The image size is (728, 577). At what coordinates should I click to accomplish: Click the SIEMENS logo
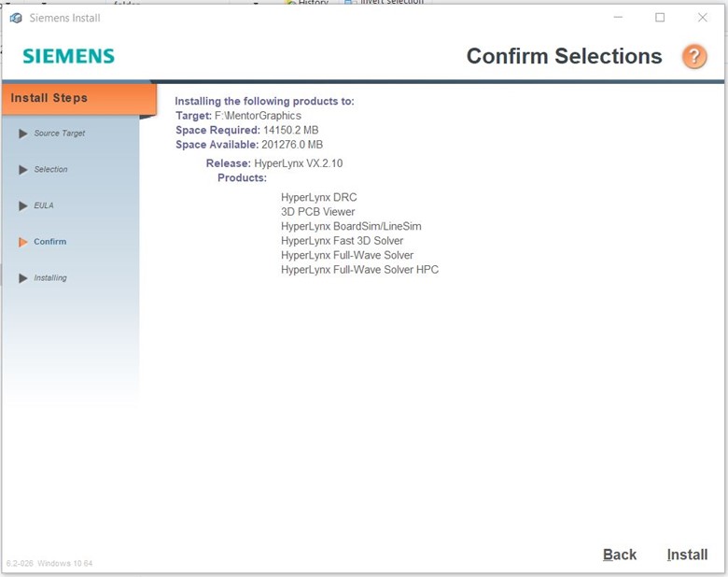[x=69, y=56]
